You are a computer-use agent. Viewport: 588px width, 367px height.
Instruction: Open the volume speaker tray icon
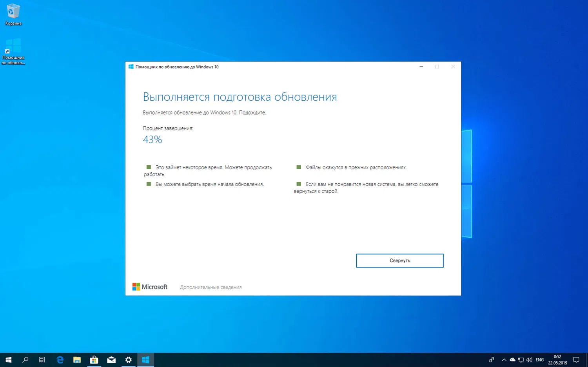click(x=529, y=360)
